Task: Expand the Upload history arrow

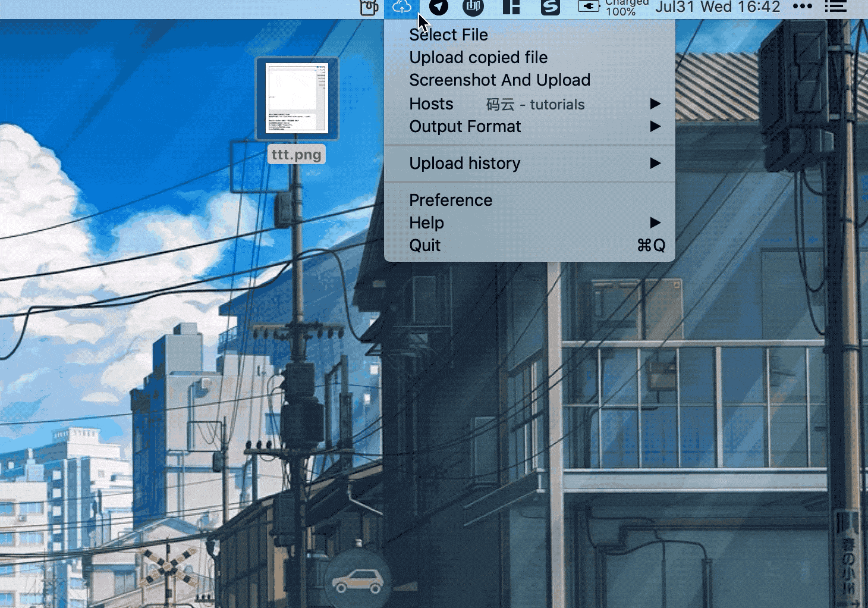Action: click(655, 163)
